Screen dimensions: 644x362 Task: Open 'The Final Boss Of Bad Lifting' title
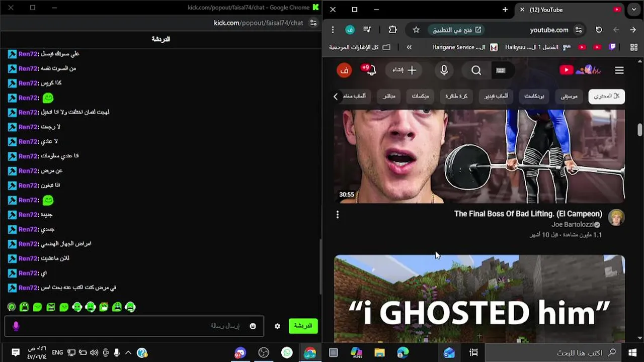tap(528, 214)
